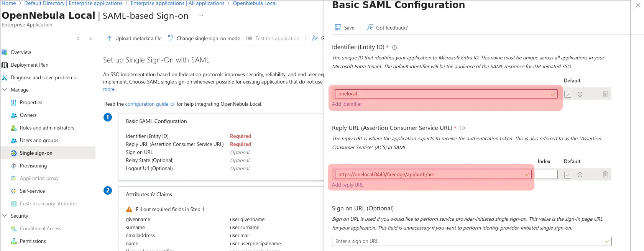This screenshot has width=644, height=251.
Task: Click Roles and administrators icon
Action: (x=14, y=128)
